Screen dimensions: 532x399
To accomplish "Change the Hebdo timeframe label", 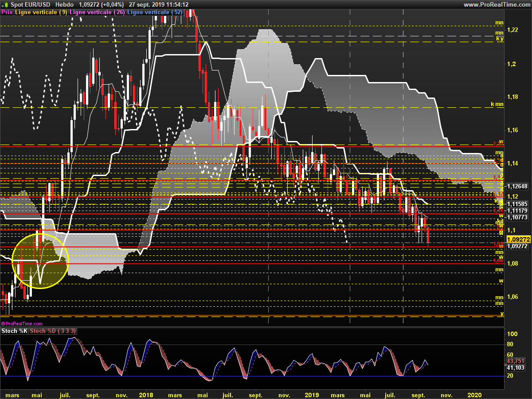I will tap(64, 4).
